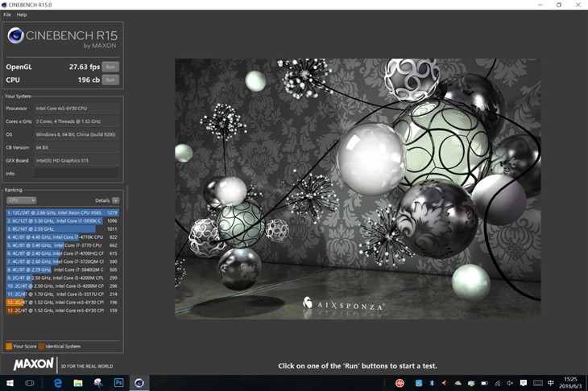Open the Photoshop taskbar icon
This screenshot has width=588, height=391.
(x=118, y=383)
